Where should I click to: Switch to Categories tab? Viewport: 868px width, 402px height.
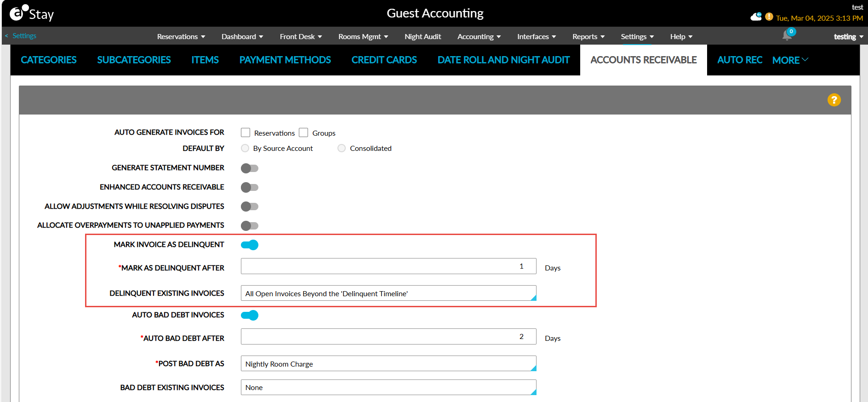click(x=49, y=60)
